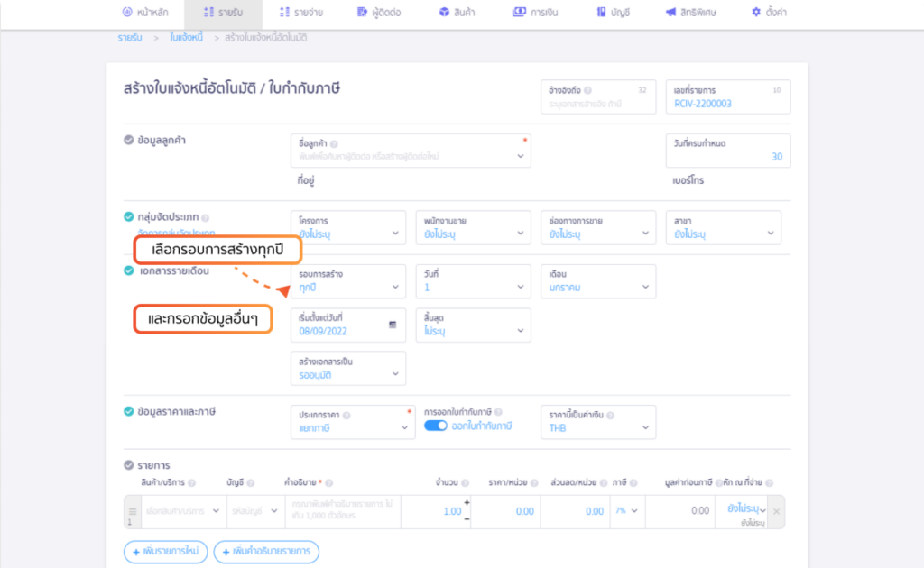Toggle the ข้อมูลราคาและภาษี section check circle
The width and height of the screenshot is (924, 568).
click(x=129, y=411)
